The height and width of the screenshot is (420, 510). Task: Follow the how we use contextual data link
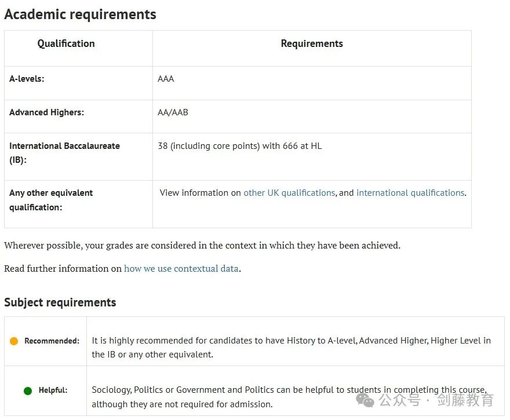[x=181, y=269]
